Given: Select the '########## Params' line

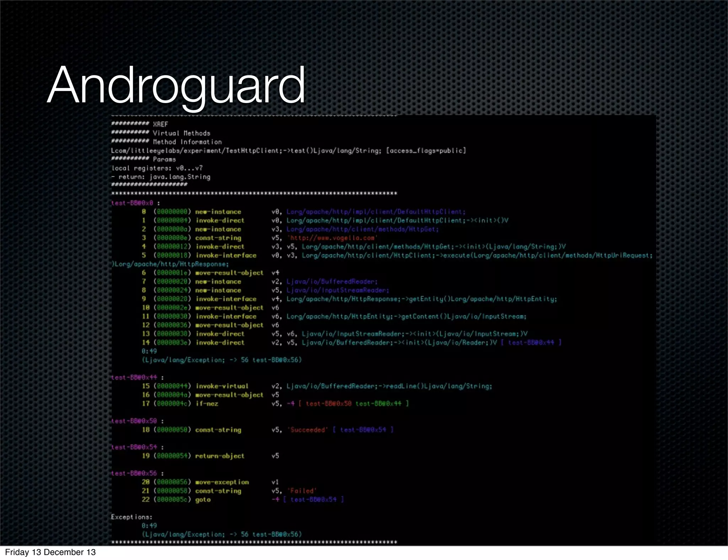Looking at the screenshot, I should pyautogui.click(x=143, y=159).
